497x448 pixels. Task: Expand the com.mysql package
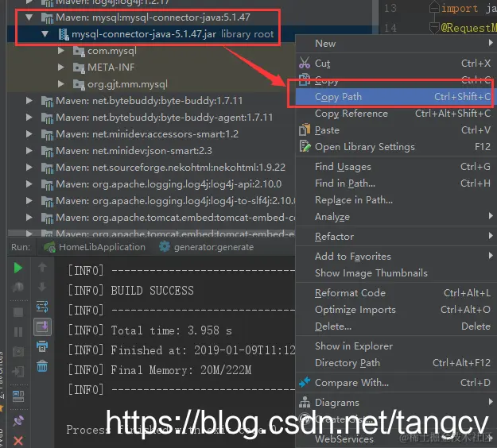coord(61,51)
